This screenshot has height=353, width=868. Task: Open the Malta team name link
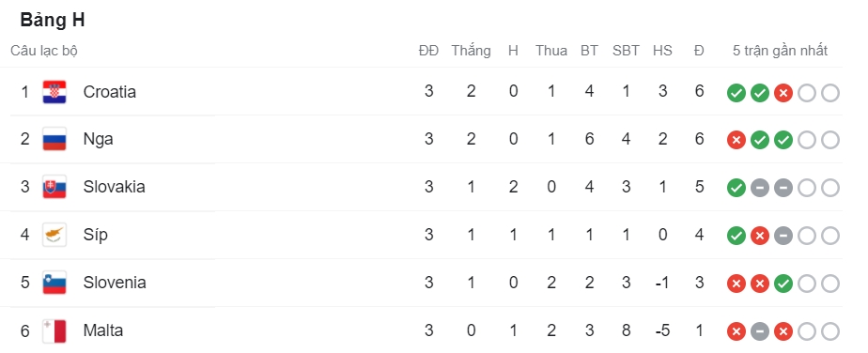pyautogui.click(x=103, y=330)
